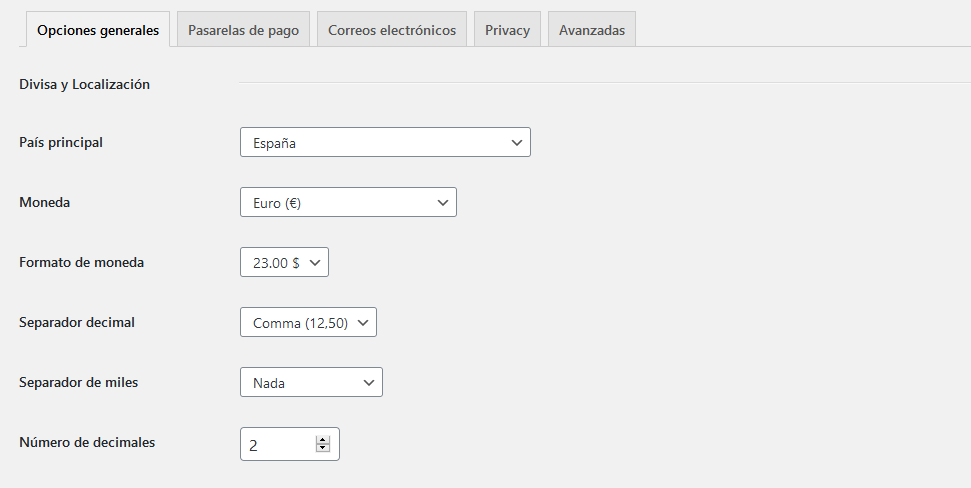
Task: Select the Privacy tab
Action: [x=507, y=30]
